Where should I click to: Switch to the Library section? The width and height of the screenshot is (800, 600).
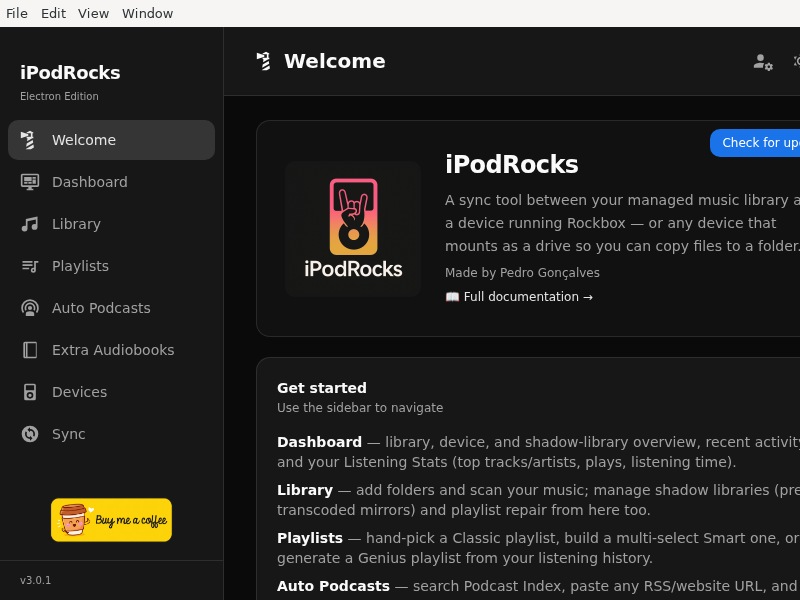tap(111, 224)
